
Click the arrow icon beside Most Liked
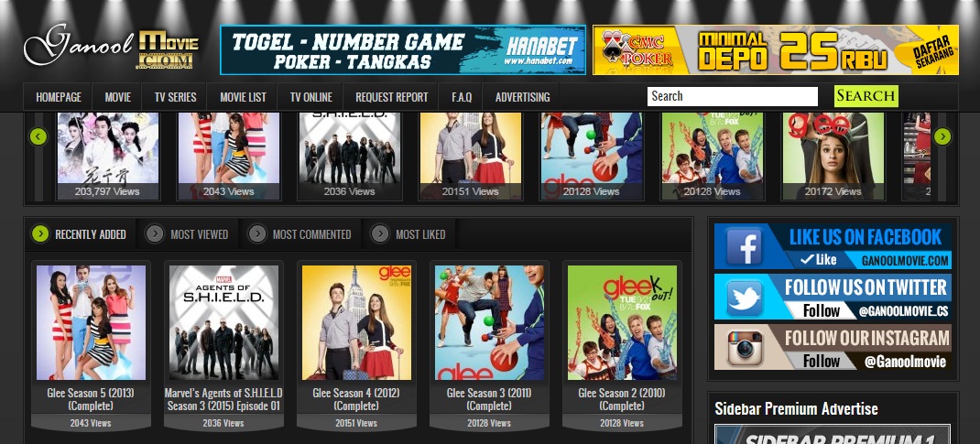pyautogui.click(x=379, y=233)
